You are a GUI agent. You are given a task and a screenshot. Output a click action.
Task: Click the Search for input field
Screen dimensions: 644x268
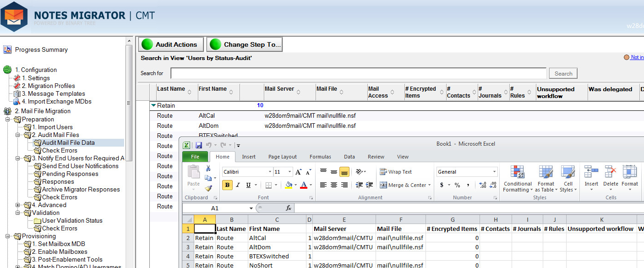[x=358, y=73]
